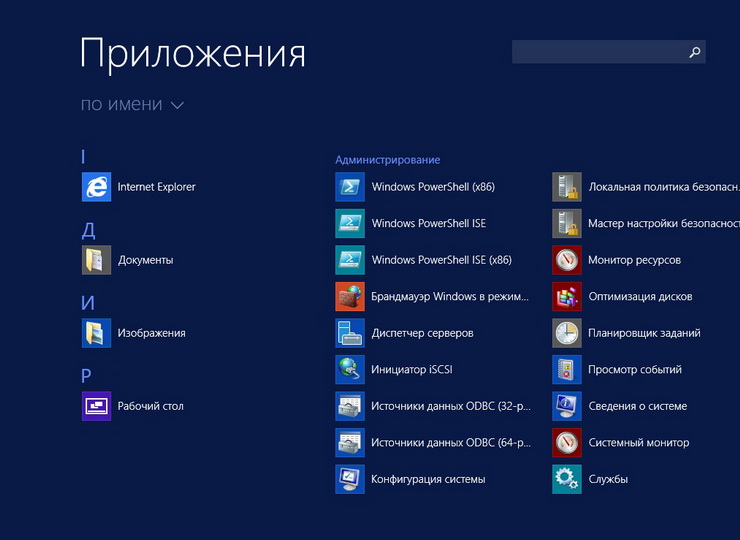This screenshot has height=540, width=740.
Task: Open the Инициатор iSCSI icon
Action: point(350,369)
